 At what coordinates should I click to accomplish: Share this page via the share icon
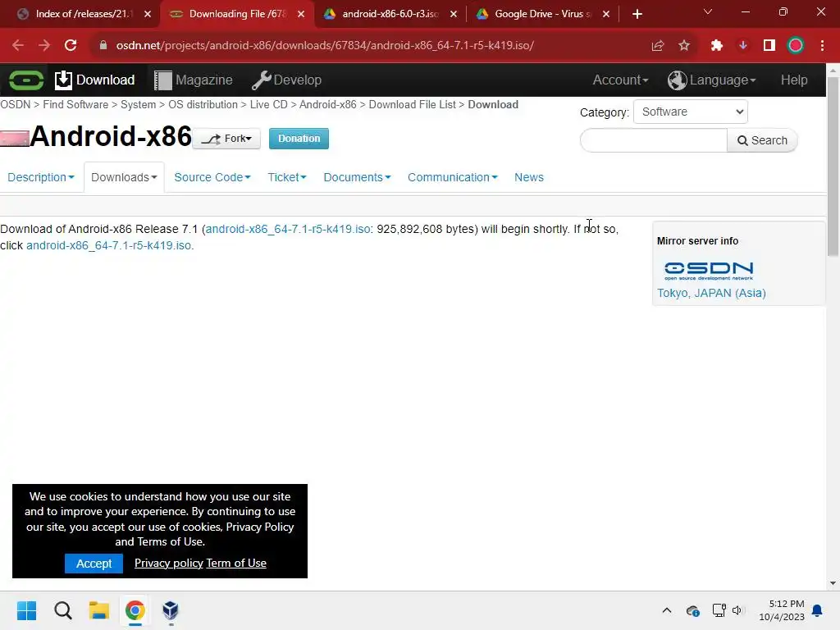point(657,46)
